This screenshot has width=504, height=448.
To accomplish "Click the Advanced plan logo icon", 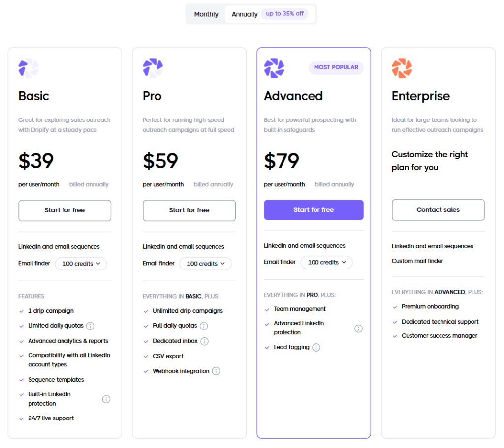I will (x=274, y=68).
